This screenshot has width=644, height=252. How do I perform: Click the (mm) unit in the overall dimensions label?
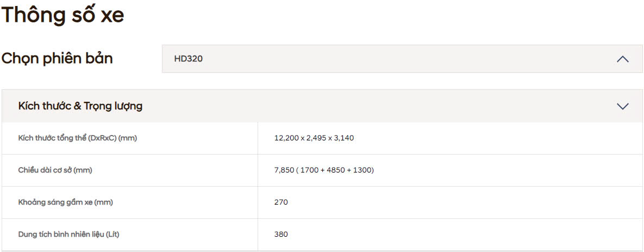128,138
